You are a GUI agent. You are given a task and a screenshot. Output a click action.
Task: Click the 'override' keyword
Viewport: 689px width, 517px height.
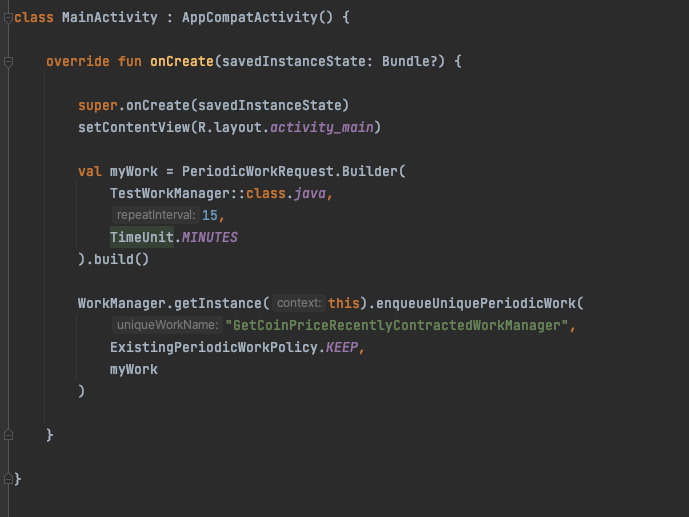(78, 61)
